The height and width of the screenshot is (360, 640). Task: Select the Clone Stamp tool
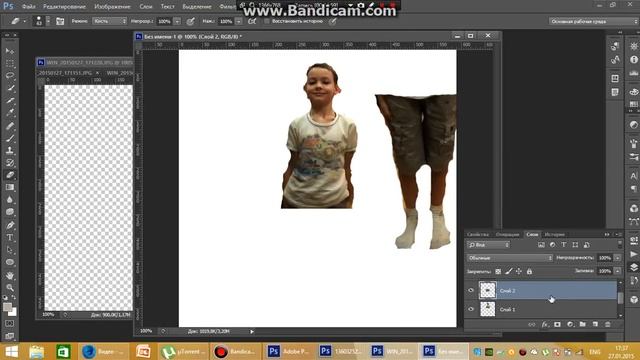10,150
